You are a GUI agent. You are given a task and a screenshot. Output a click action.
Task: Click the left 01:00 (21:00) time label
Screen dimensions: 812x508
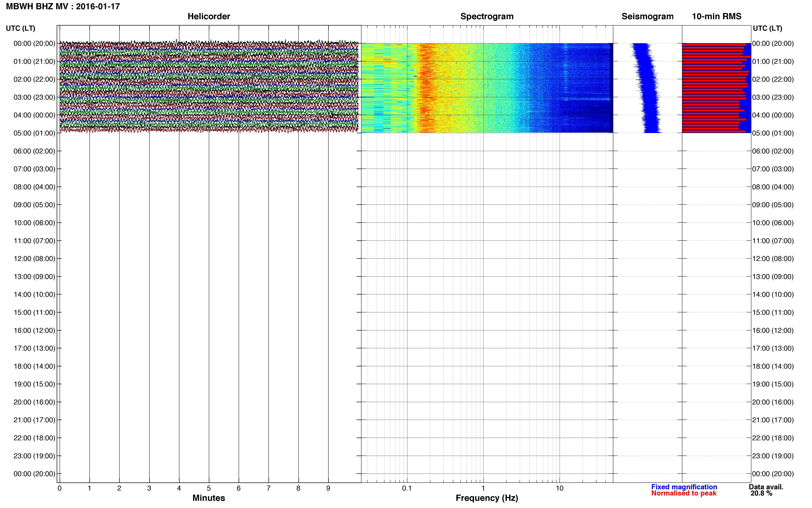point(34,62)
